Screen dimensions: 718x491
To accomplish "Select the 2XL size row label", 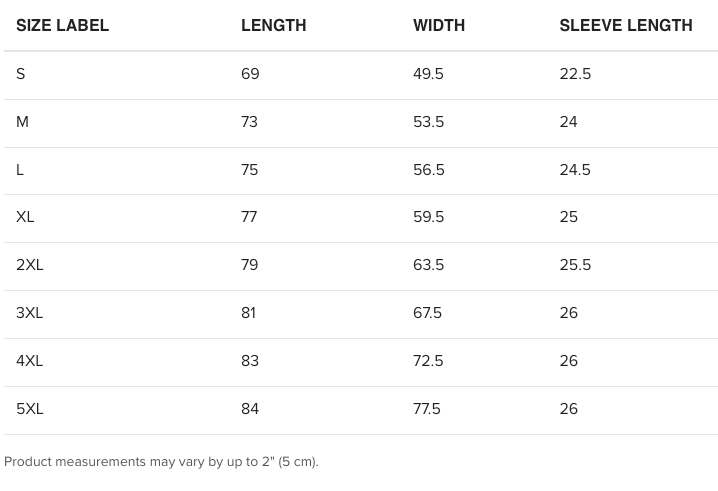I will [30, 265].
